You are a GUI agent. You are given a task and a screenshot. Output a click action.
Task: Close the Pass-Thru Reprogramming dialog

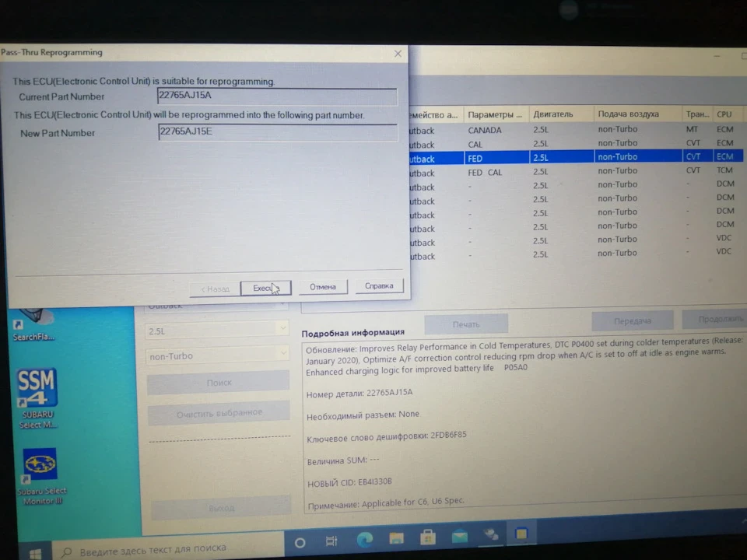click(x=398, y=54)
